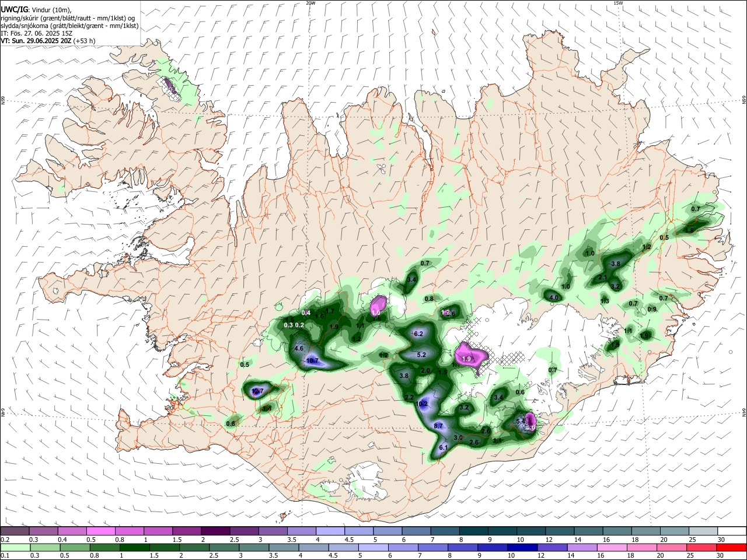Viewport: 747px width, 560px height.
Task: Click the mauve 0.2–0.3 swatch in the top legend row
Action: click(x=15, y=531)
